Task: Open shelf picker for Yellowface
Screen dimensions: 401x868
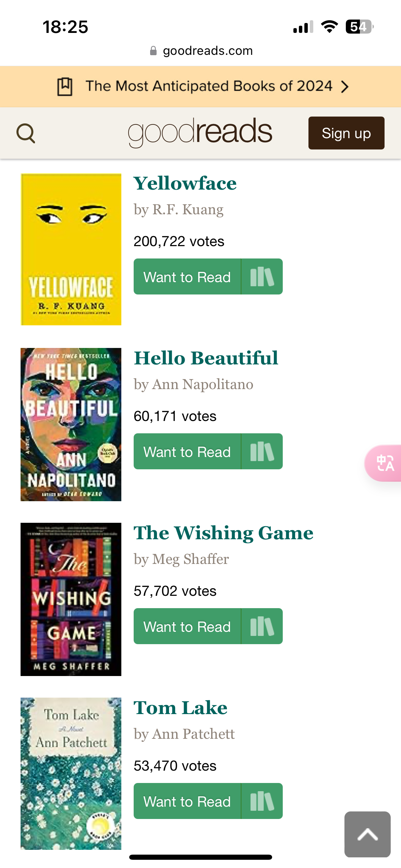Action: coord(262,277)
